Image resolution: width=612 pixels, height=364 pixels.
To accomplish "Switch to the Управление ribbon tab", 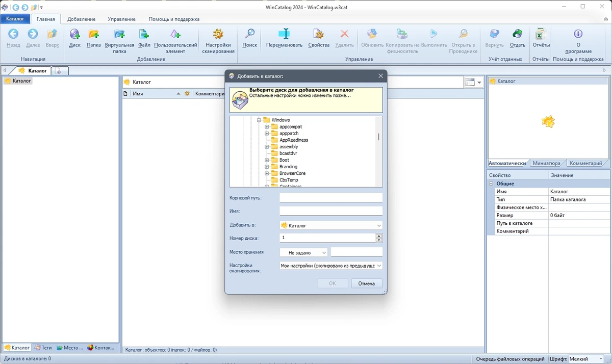I will click(121, 19).
